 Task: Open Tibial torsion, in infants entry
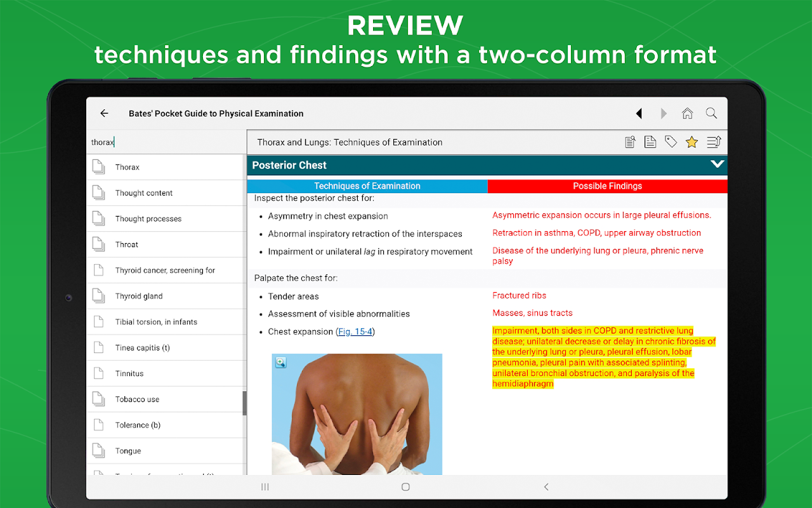click(x=166, y=322)
